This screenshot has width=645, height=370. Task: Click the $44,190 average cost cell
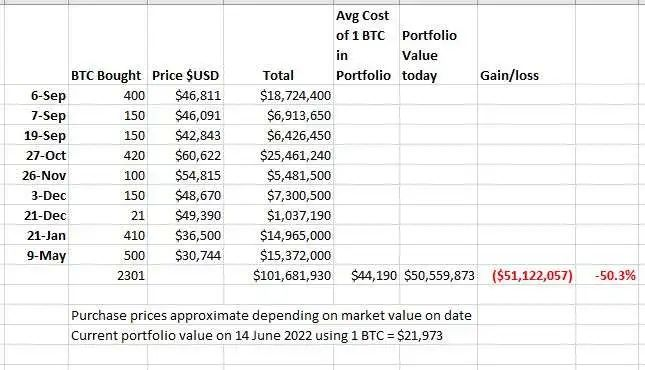click(x=366, y=275)
